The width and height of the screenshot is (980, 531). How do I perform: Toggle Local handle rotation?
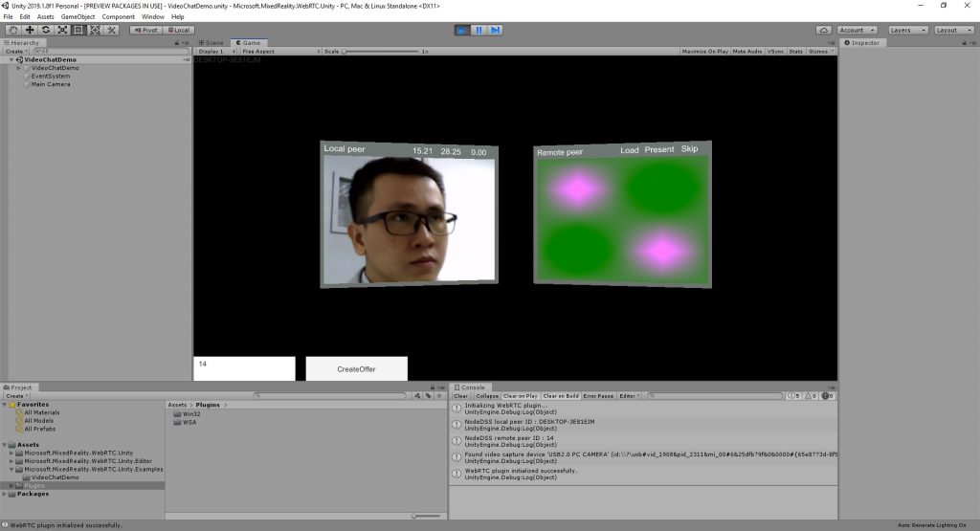point(179,30)
